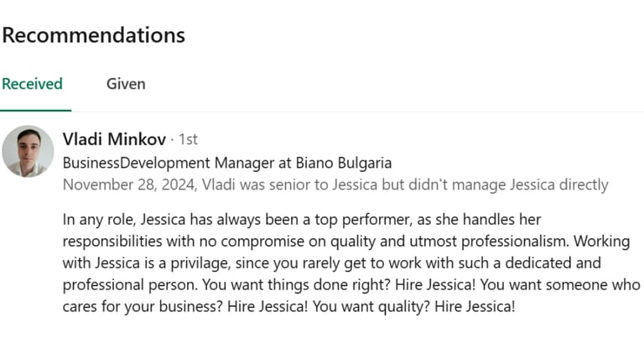Open Vladi Minkov's profile name link
This screenshot has width=644, height=359.
click(114, 139)
